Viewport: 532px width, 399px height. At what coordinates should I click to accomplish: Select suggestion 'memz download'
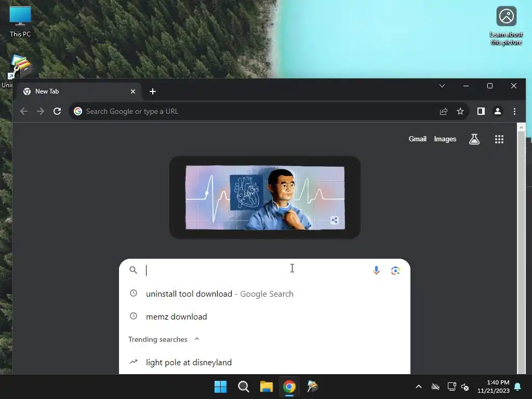(x=264, y=316)
